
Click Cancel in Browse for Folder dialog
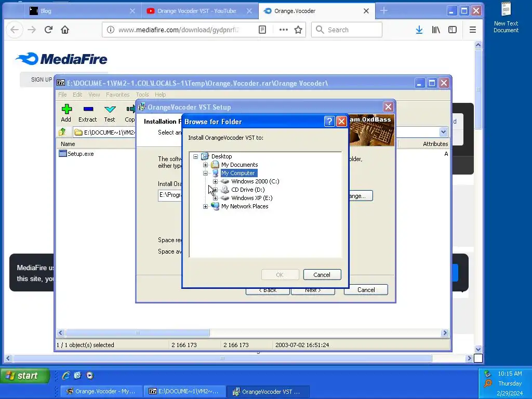[322, 275]
